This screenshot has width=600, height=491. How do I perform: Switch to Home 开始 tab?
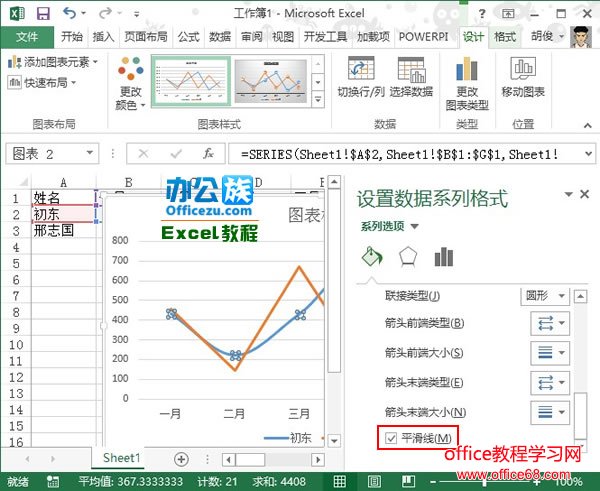(72, 37)
